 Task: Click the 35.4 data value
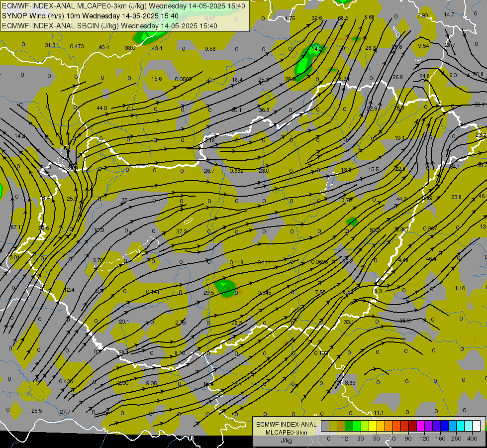(127, 200)
